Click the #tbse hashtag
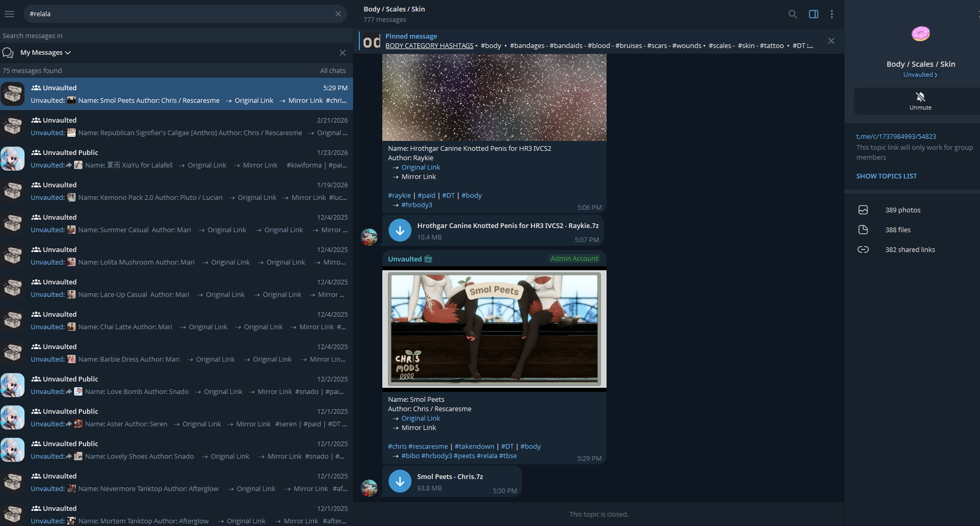980x526 pixels. [x=508, y=456]
